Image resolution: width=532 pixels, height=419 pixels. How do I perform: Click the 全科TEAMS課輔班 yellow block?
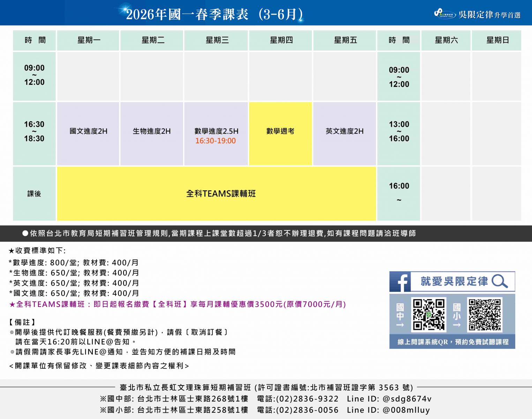(x=220, y=194)
